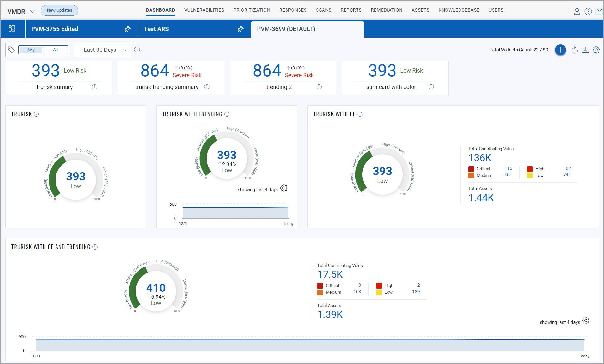This screenshot has height=364, width=604.
Task: Refresh the dashboard widgets
Action: pos(575,50)
